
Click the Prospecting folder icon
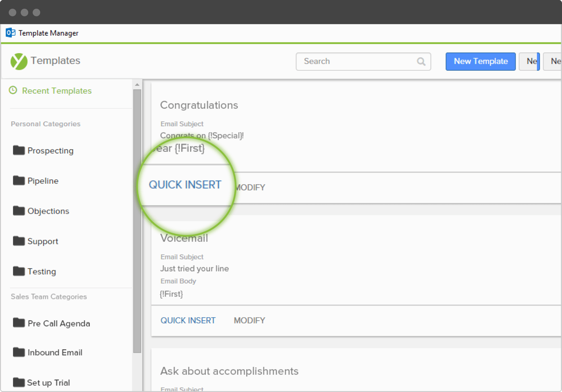click(19, 150)
